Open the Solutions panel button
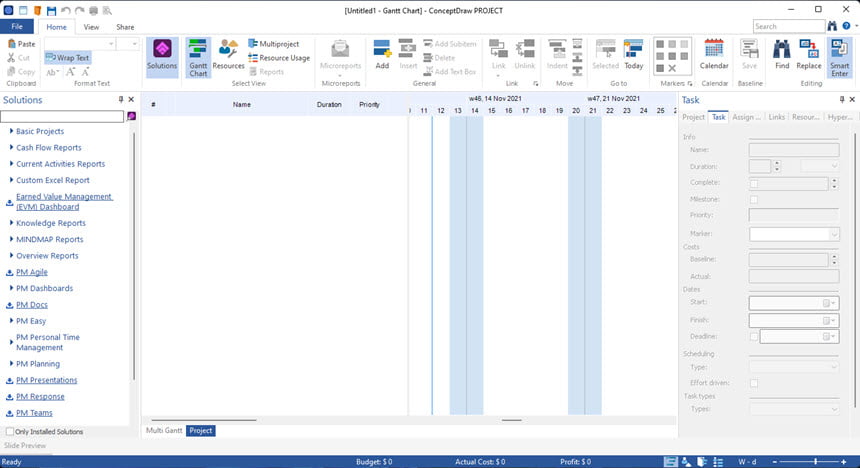860x468 pixels. click(x=162, y=57)
